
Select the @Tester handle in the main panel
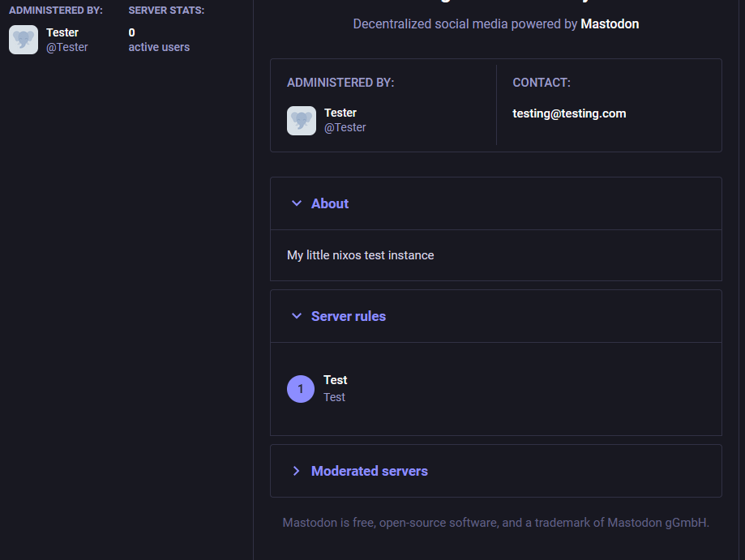coord(345,127)
